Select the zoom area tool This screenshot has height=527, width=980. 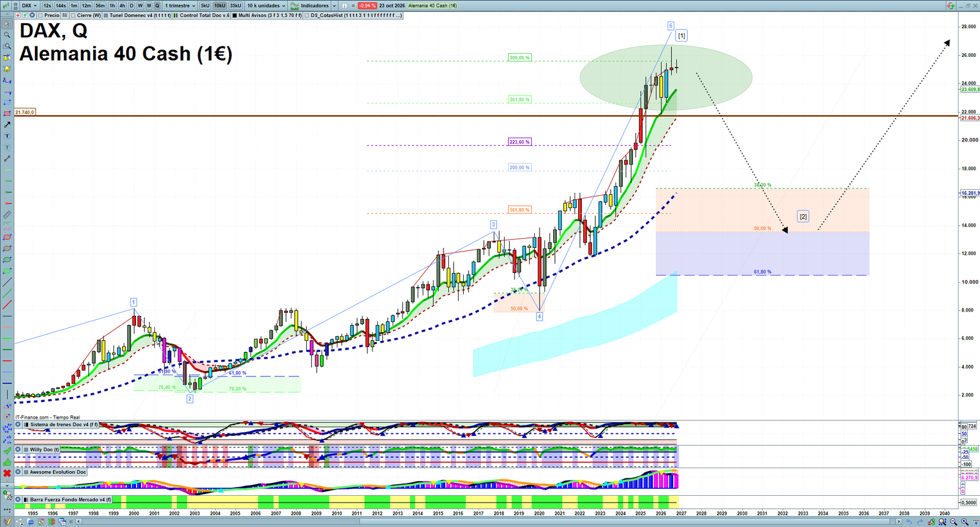(7, 46)
